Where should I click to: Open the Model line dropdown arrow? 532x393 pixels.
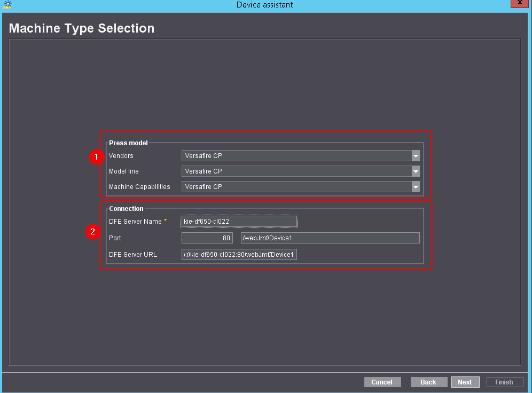point(416,171)
